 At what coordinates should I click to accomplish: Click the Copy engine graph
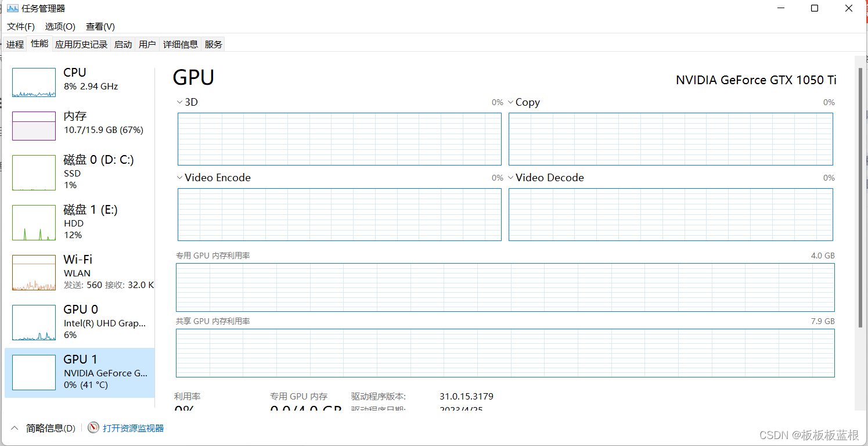coord(671,139)
